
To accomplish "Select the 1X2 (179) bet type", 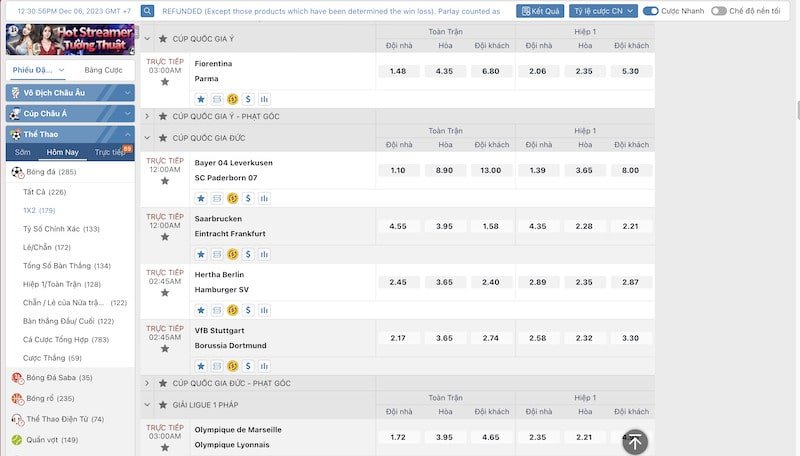I will point(39,210).
